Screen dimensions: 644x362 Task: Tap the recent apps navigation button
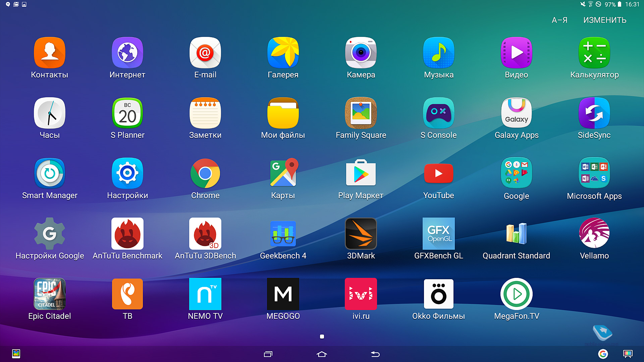[268, 354]
